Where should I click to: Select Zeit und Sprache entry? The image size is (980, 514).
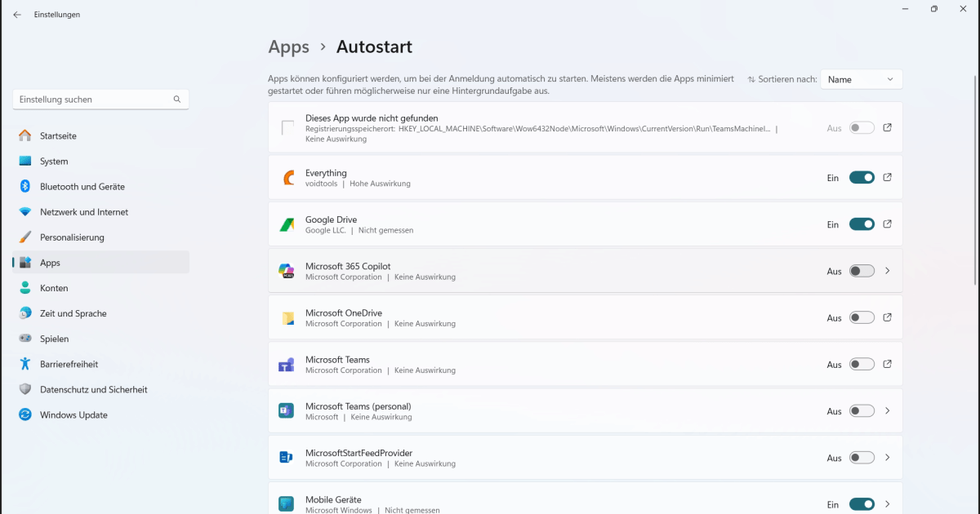101,313
